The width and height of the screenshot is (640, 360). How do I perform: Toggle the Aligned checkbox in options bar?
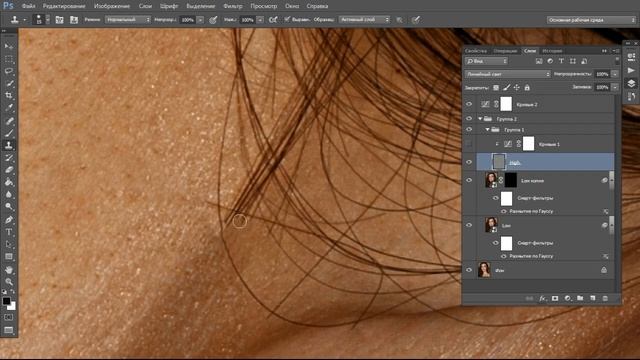click(287, 19)
